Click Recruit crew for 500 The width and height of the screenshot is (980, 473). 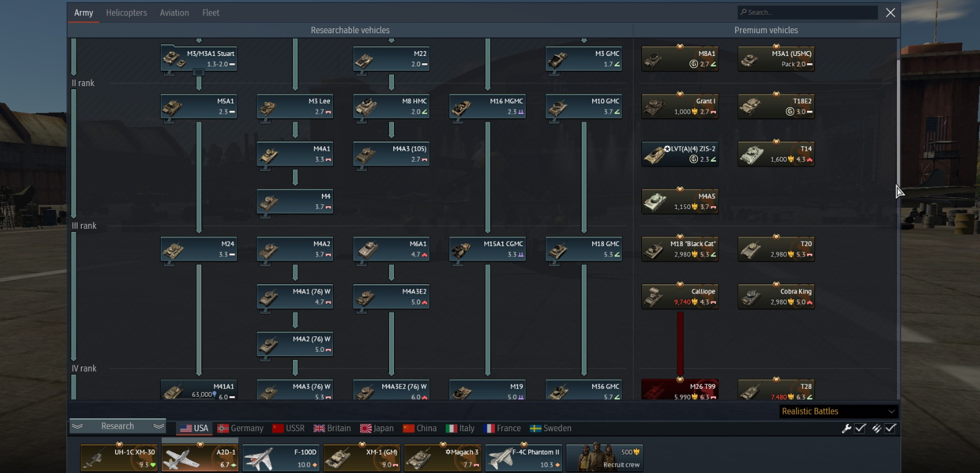pyautogui.click(x=604, y=458)
